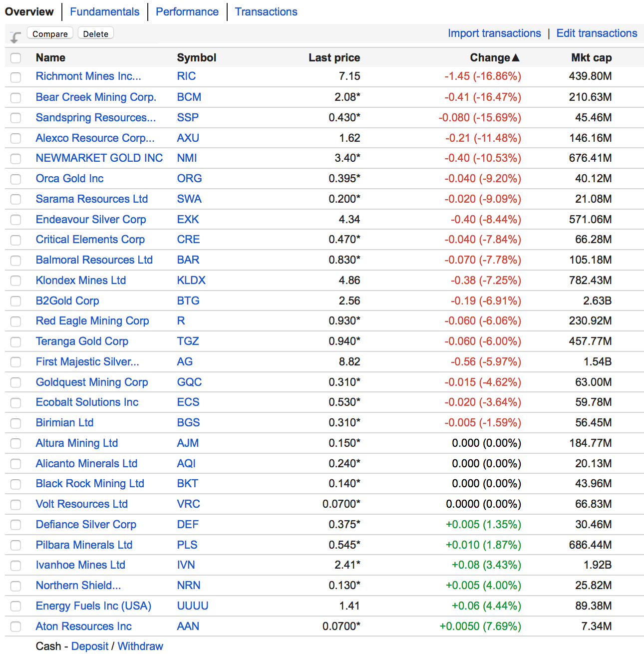Check the box for Richmont Mines Inc
Screen dimensions: 644x654
click(16, 77)
